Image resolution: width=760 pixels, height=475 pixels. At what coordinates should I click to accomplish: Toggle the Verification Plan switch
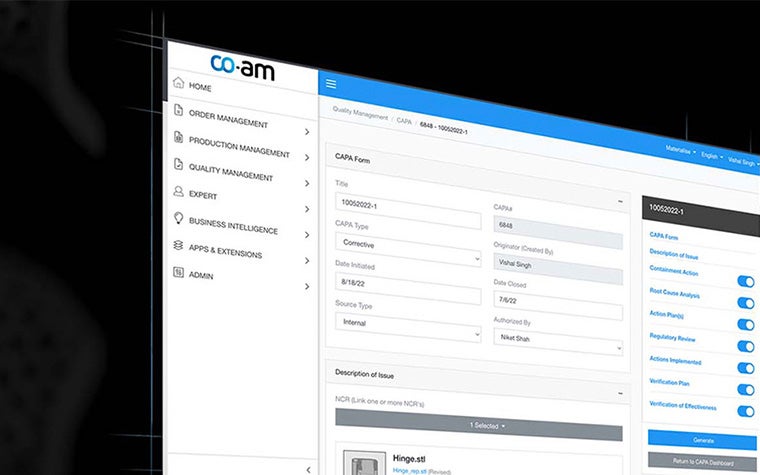(x=745, y=389)
